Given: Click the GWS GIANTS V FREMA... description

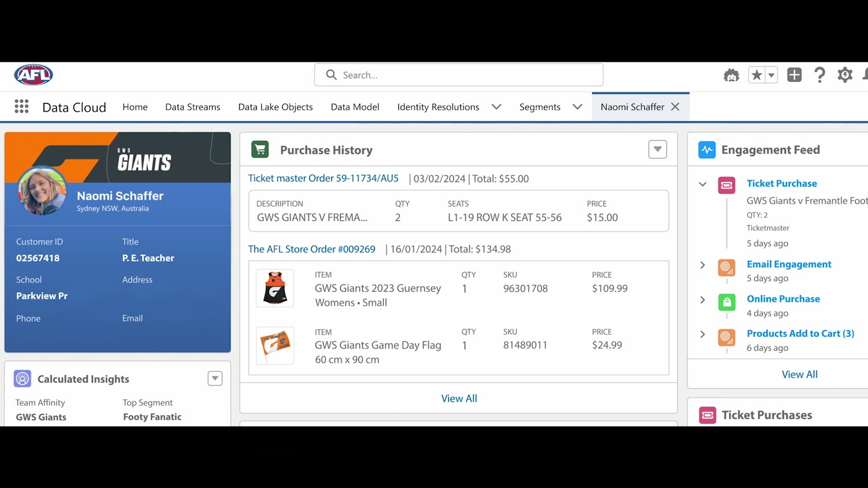Looking at the screenshot, I should pyautogui.click(x=312, y=217).
